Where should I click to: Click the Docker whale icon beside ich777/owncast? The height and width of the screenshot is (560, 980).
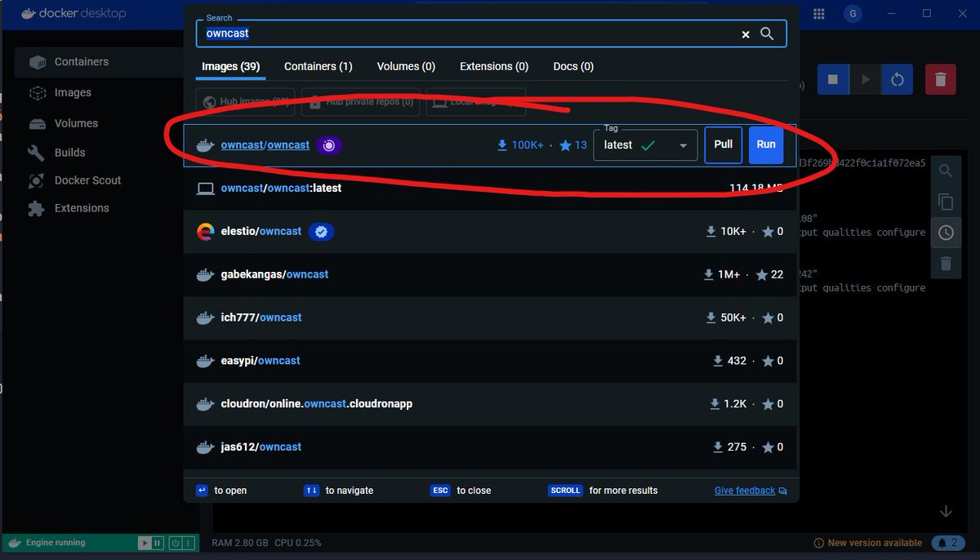coord(206,318)
